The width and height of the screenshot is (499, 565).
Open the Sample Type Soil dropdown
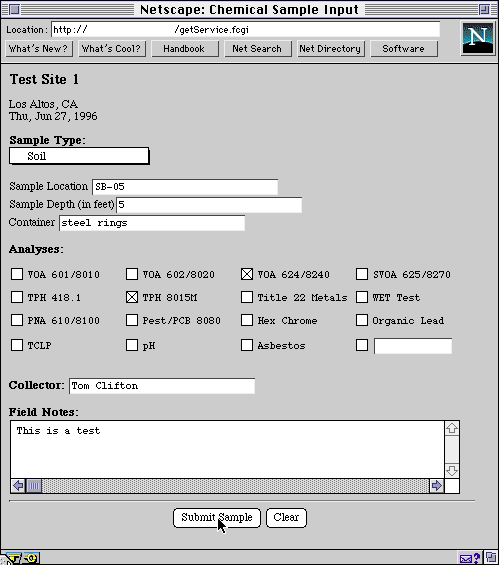coord(79,156)
